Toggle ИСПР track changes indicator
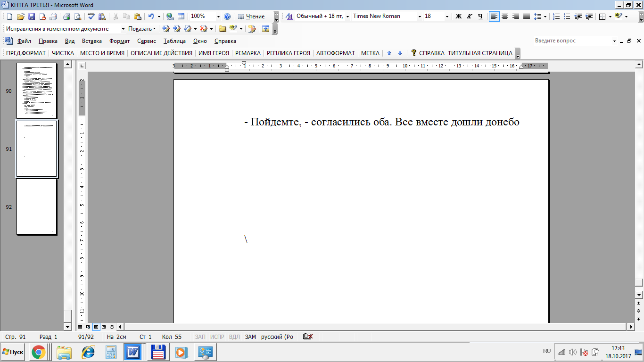This screenshot has width=644, height=362. pyautogui.click(x=217, y=337)
